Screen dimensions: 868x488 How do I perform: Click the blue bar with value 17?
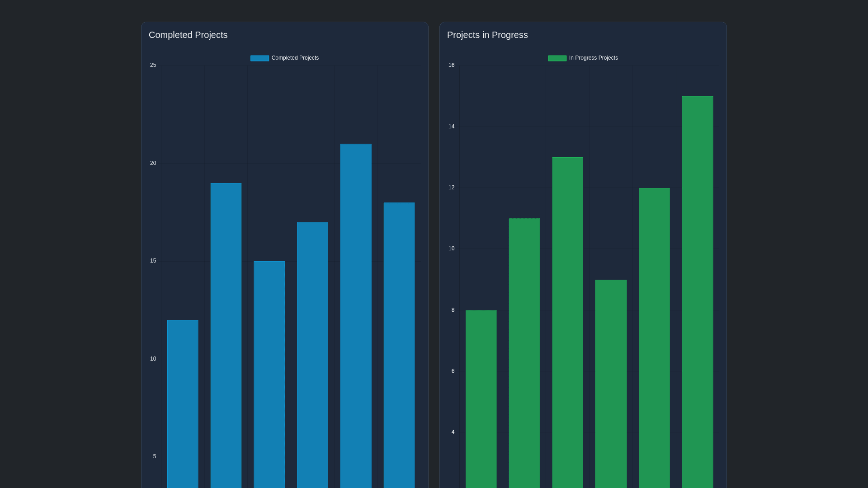point(312,355)
